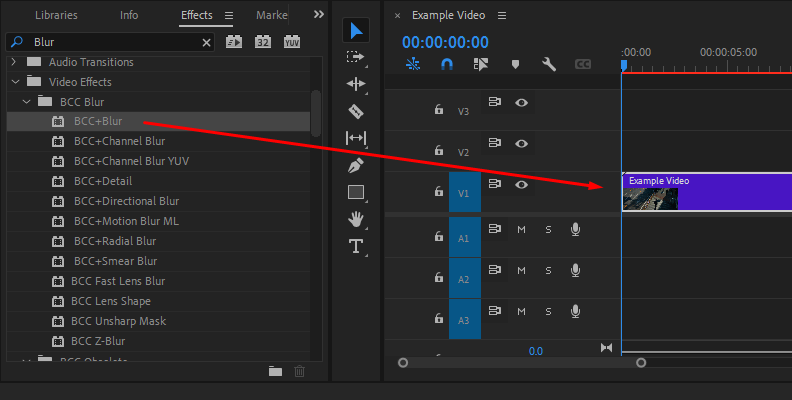Screen dimensions: 792x400
Task: Click the delete trash icon in Effects panel
Action: tap(300, 372)
